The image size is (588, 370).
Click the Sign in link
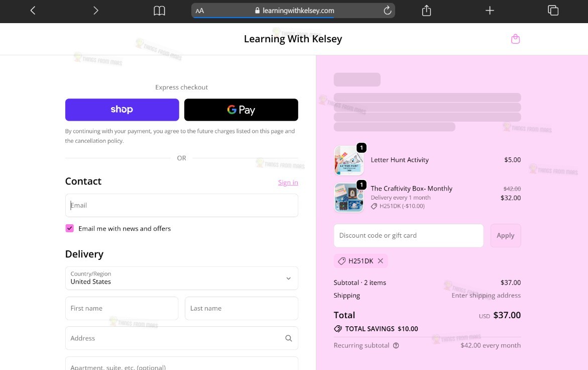288,182
